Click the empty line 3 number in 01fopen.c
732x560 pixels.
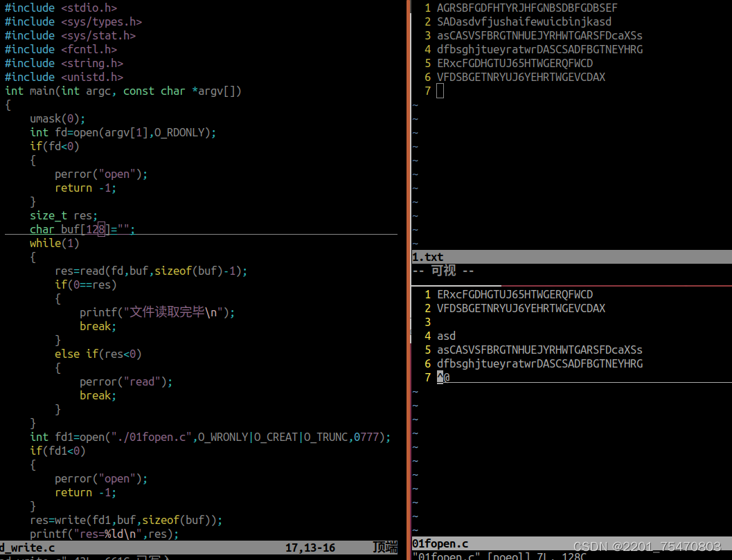427,322
